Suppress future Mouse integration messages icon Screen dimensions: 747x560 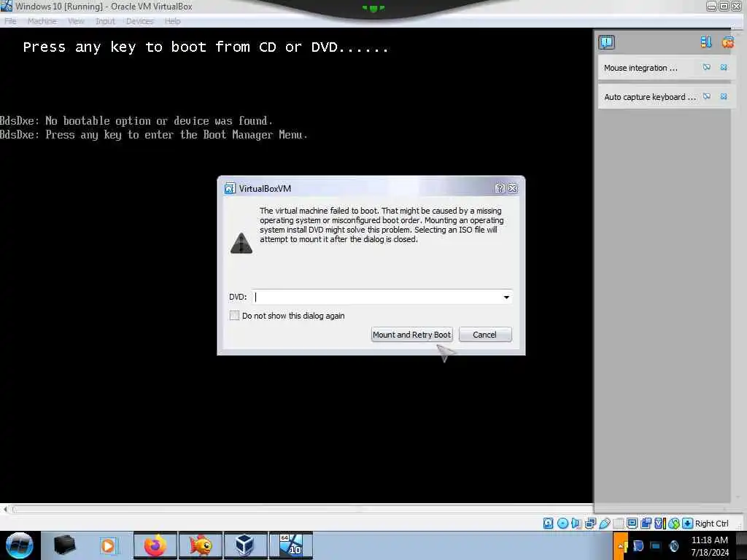coord(706,67)
